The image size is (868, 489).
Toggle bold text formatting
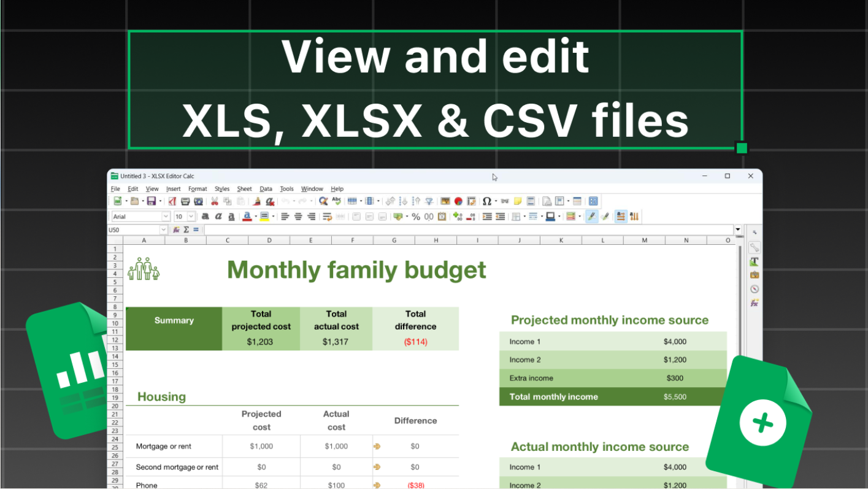pos(205,217)
